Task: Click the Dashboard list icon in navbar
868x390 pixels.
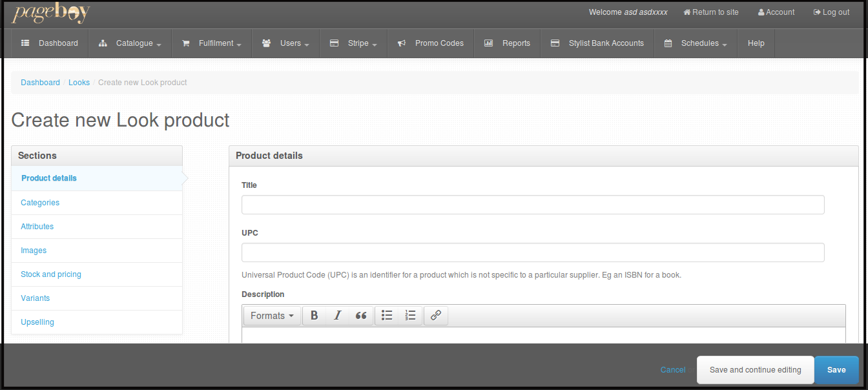Action: point(25,43)
